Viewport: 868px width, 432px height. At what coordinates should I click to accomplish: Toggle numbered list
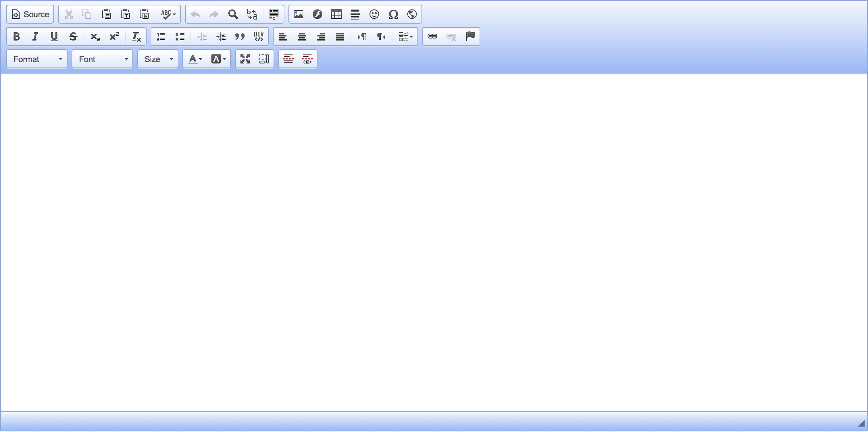[x=161, y=36]
